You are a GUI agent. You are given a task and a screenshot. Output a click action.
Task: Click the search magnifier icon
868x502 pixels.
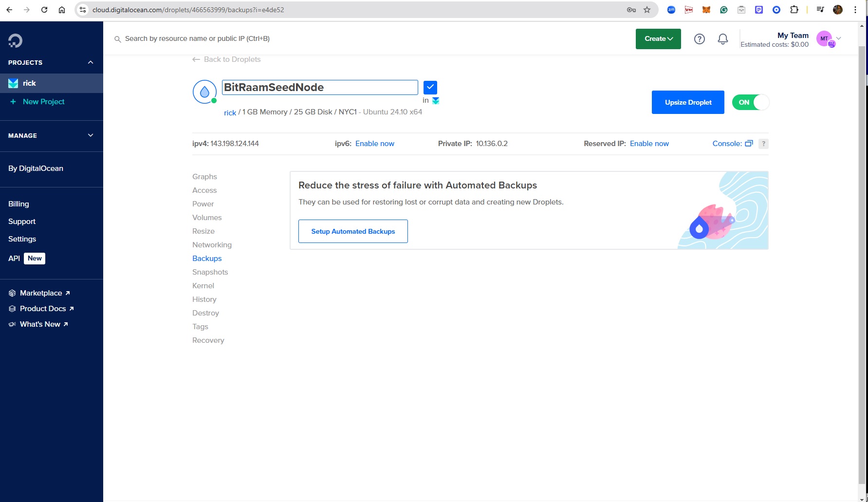click(117, 39)
